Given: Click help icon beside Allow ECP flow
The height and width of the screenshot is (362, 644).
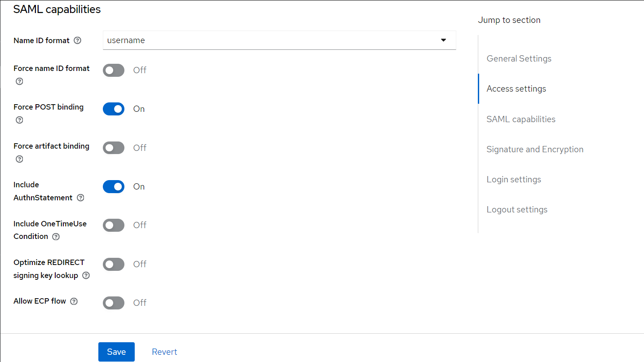Looking at the screenshot, I should point(74,301).
